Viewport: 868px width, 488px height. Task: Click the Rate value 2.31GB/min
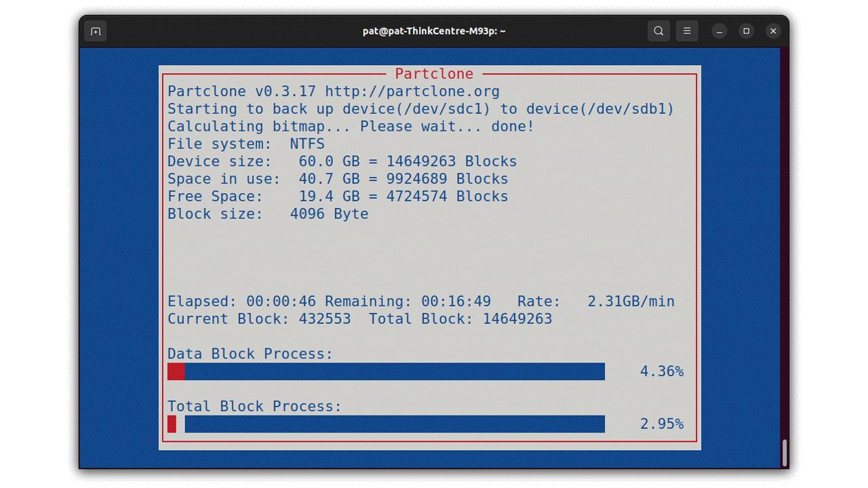(631, 302)
